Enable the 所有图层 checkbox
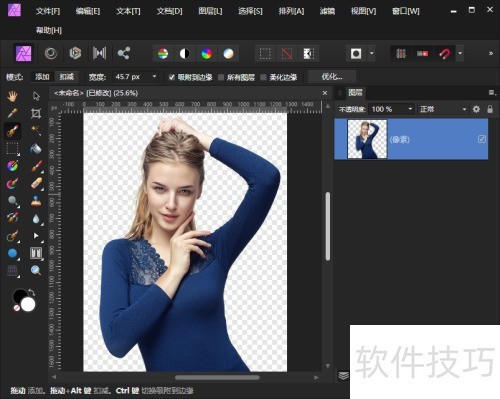 click(221, 77)
